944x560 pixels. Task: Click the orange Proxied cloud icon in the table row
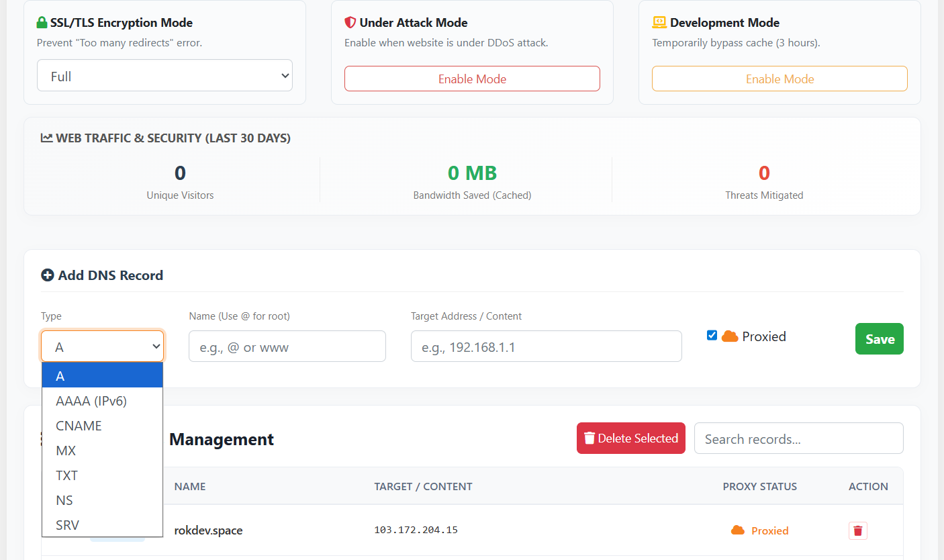tap(737, 530)
